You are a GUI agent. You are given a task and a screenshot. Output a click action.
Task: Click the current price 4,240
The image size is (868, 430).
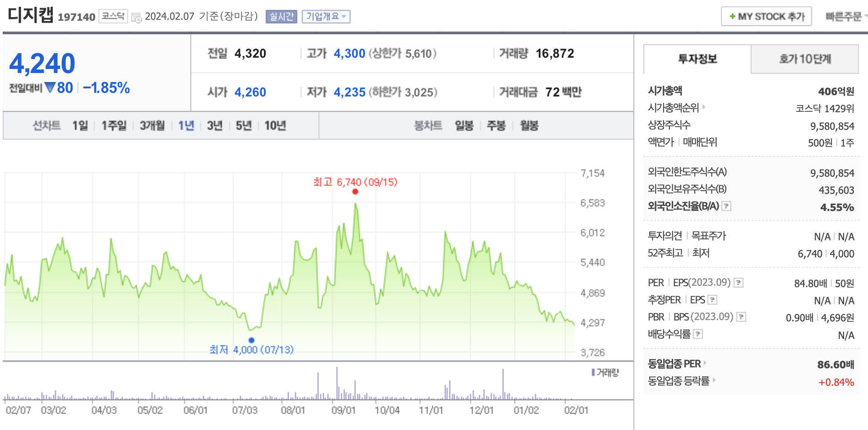(42, 63)
